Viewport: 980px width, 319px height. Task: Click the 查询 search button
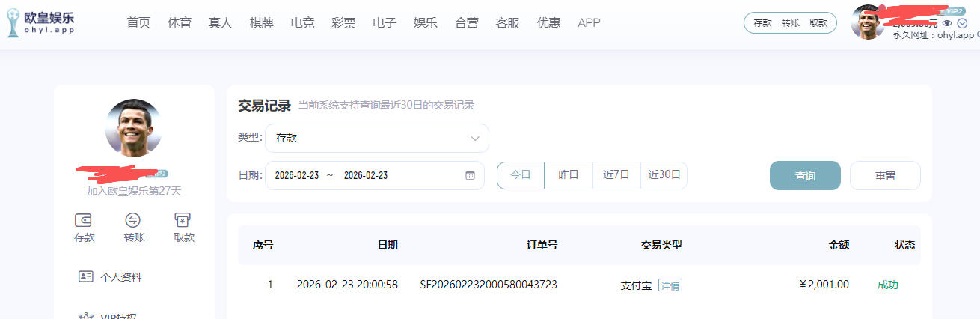click(x=805, y=176)
